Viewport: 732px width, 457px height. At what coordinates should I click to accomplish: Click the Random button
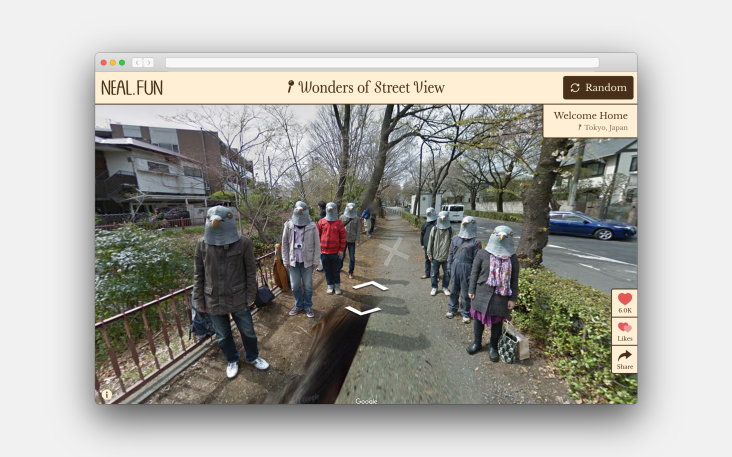point(598,88)
